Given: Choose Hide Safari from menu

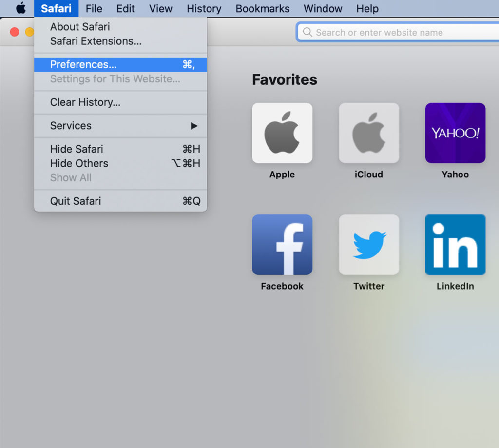Looking at the screenshot, I should click(x=120, y=149).
